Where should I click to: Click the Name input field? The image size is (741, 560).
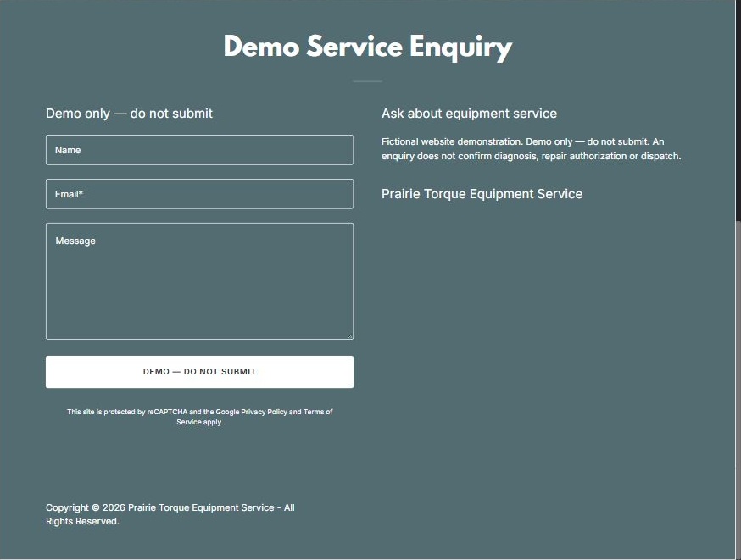pyautogui.click(x=199, y=150)
